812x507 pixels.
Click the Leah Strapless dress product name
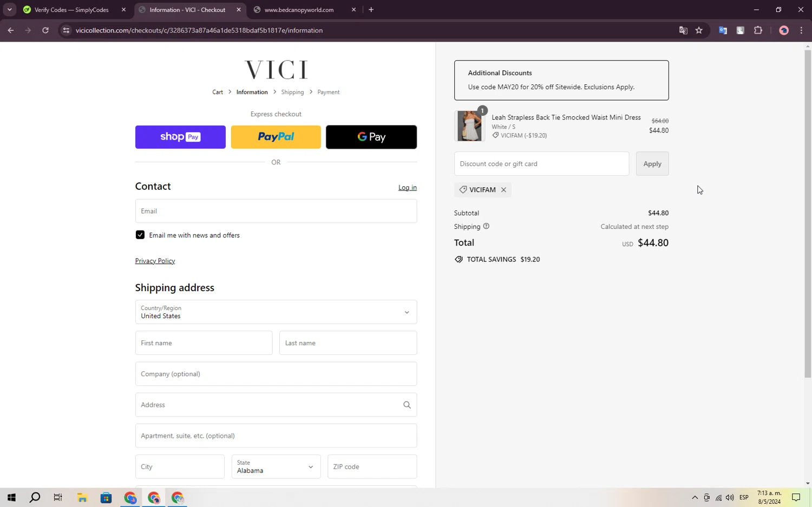(x=566, y=117)
